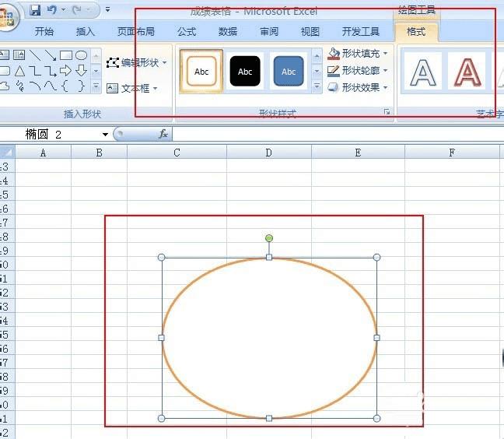The width and height of the screenshot is (504, 439).
Task: Select column C header
Action: coord(177,153)
